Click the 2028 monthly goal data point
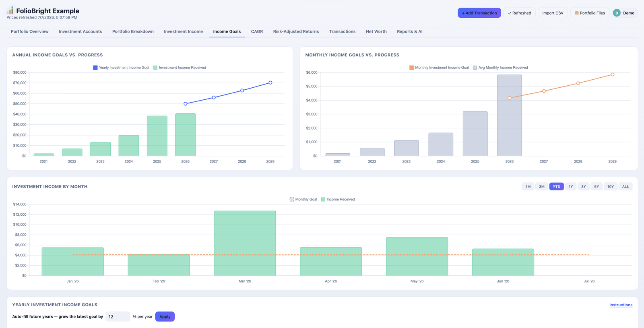The width and height of the screenshot is (644, 328). pos(578,83)
